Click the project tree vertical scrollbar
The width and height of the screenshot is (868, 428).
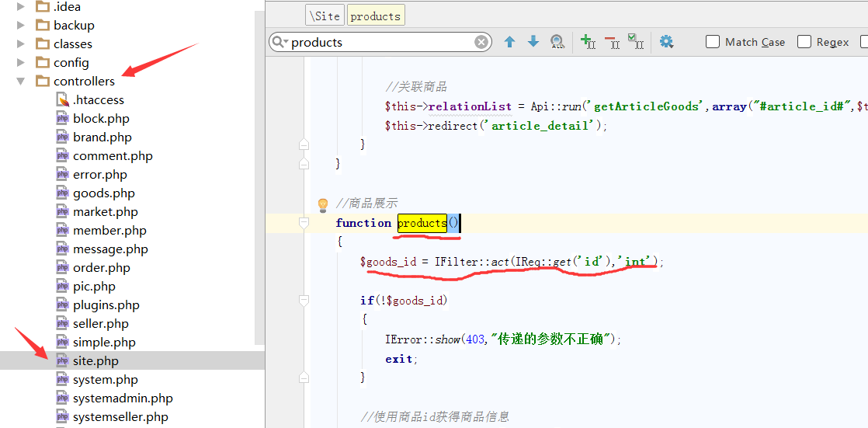pos(259,177)
